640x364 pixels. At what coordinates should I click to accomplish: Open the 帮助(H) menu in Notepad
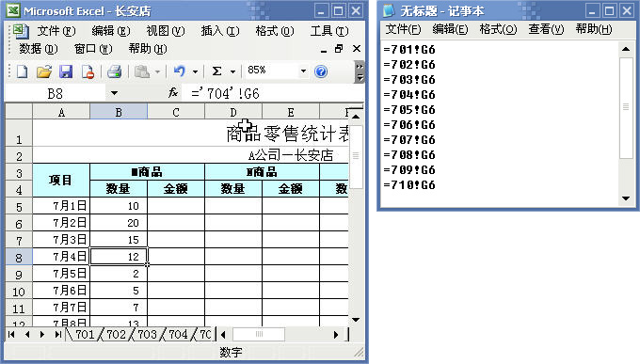pyautogui.click(x=594, y=29)
